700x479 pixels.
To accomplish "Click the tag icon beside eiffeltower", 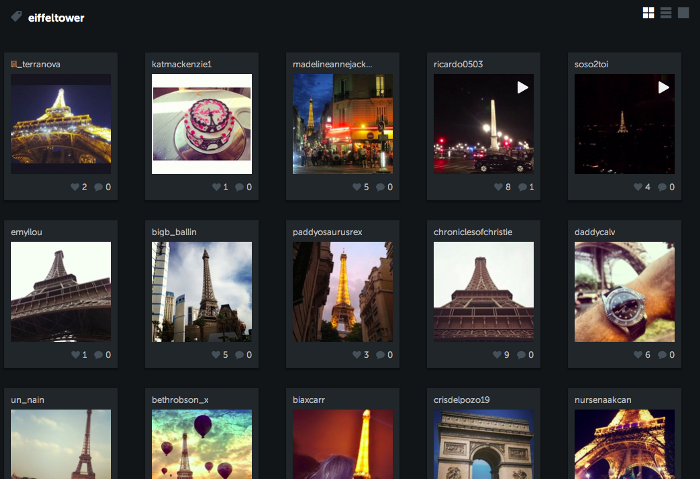I will coord(17,17).
